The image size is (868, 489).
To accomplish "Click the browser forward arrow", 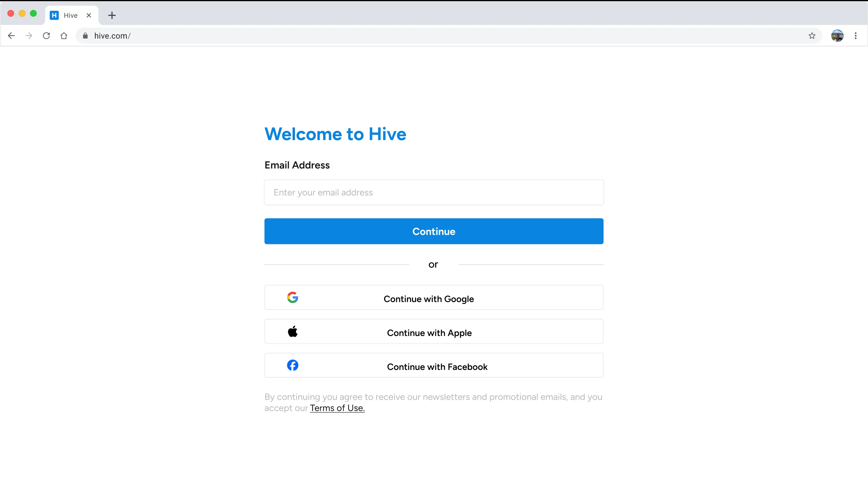I will (x=29, y=36).
